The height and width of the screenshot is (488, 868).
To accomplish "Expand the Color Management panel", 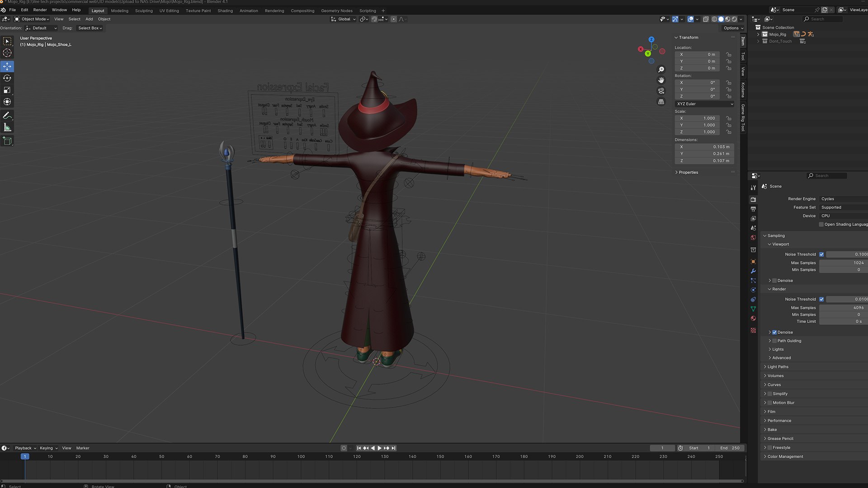I will (785, 456).
